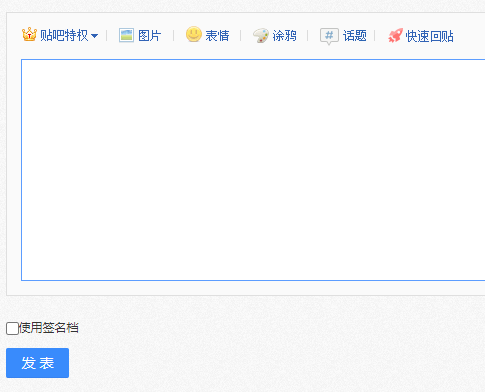This screenshot has height=392, width=485.
Task: Insert a 话题 topic tag
Action: [355, 36]
